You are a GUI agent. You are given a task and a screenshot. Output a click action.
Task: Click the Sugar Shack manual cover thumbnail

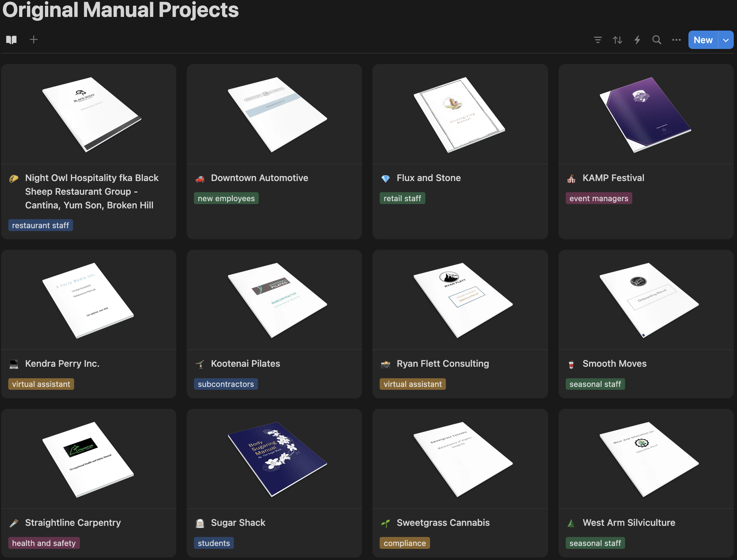pyautogui.click(x=277, y=459)
